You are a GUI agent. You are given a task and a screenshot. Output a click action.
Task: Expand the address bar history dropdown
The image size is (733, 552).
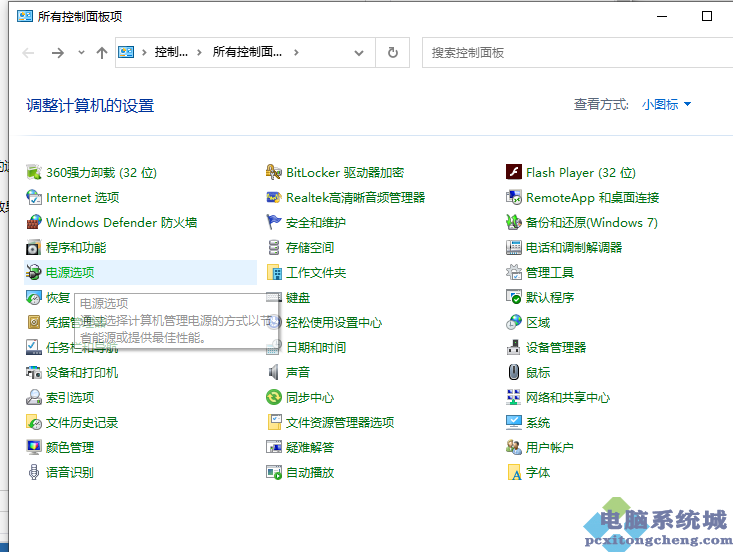[x=362, y=52]
